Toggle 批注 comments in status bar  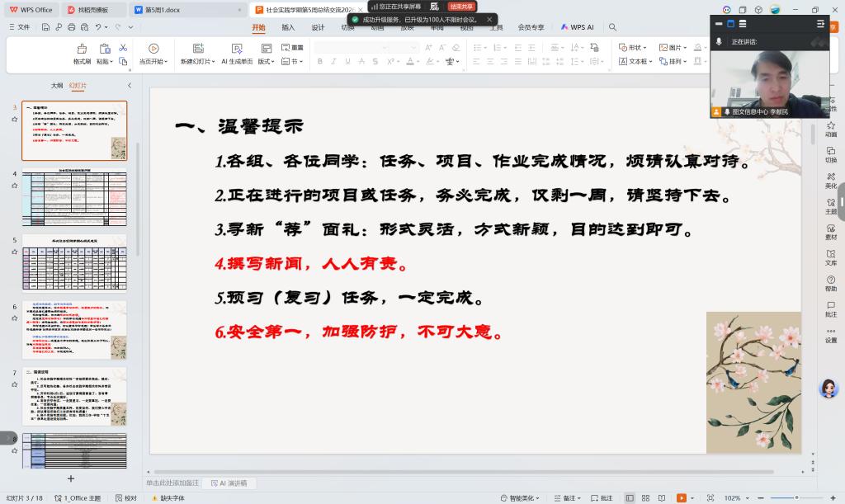point(602,498)
